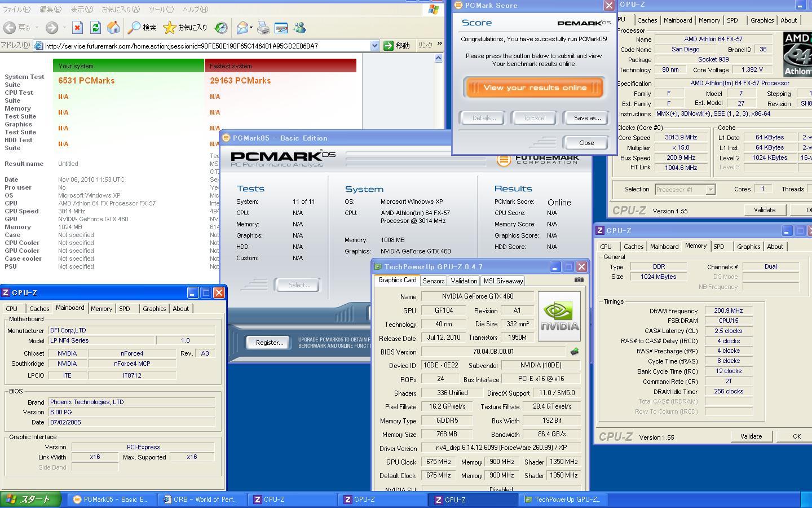This screenshot has width=812, height=508.
Task: Open the MSI Giveaway tab in GPU-Z
Action: (503, 281)
